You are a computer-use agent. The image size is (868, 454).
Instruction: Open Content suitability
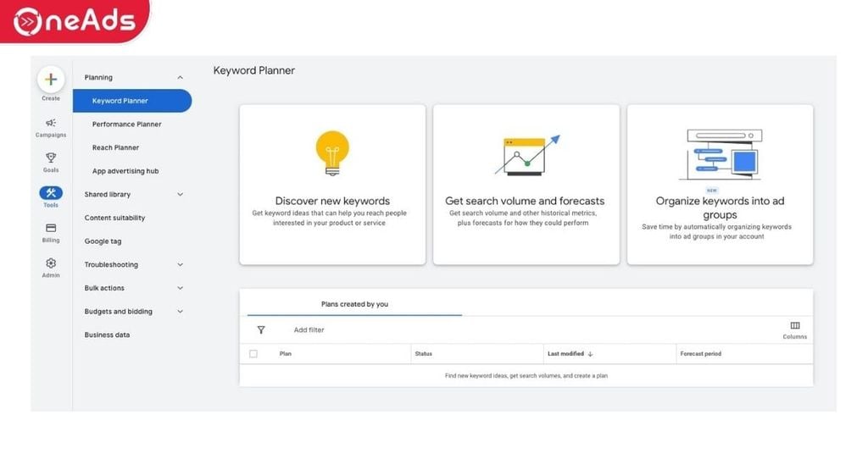tap(114, 218)
